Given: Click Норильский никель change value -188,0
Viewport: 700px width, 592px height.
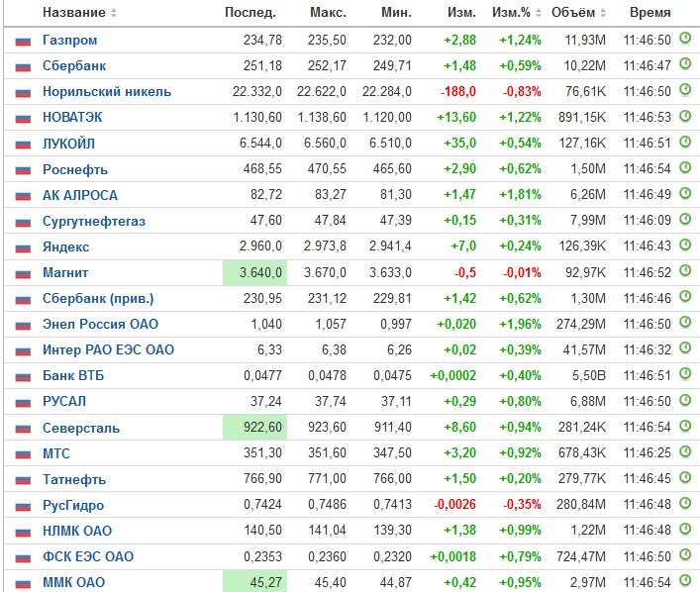Looking at the screenshot, I should coord(458,91).
